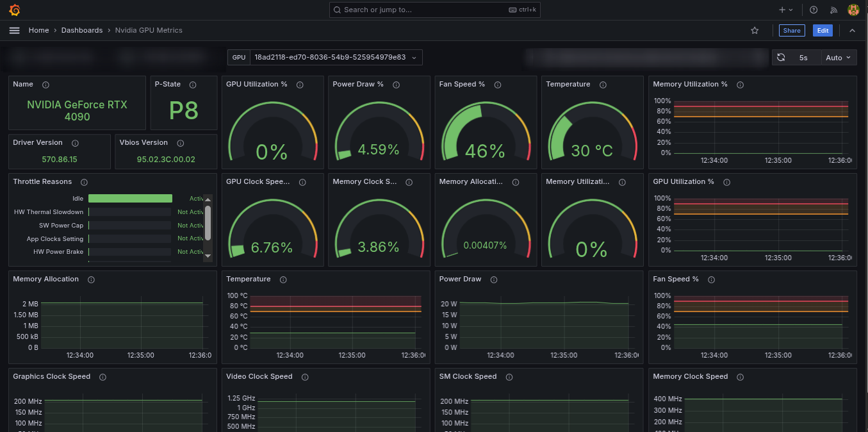Show info for Name panel
The width and height of the screenshot is (868, 432).
coord(45,85)
